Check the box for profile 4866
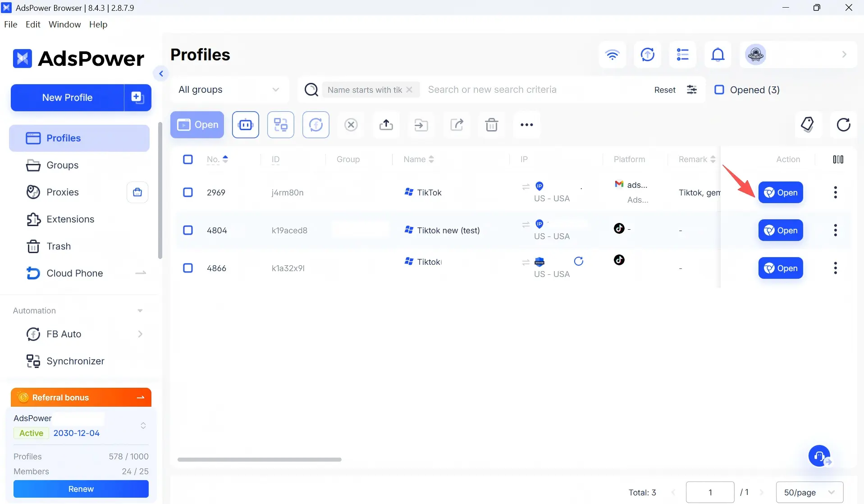The height and width of the screenshot is (504, 864). coord(188,268)
